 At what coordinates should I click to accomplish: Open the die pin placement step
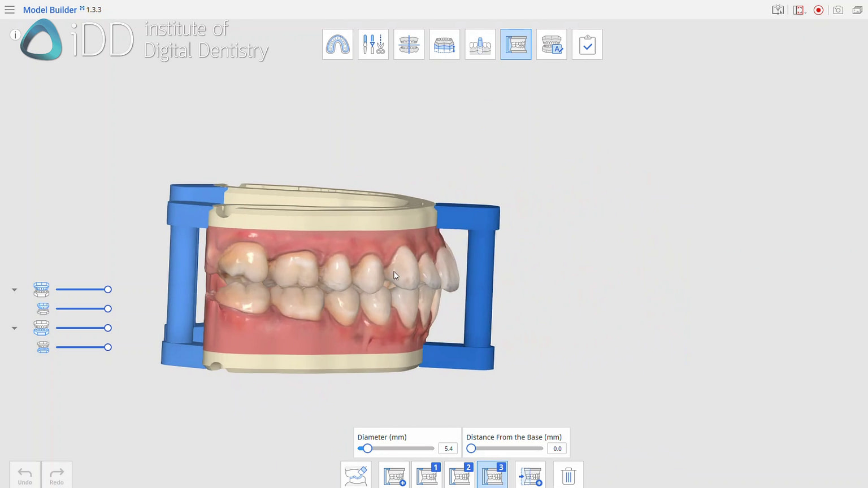pyautogui.click(x=480, y=44)
